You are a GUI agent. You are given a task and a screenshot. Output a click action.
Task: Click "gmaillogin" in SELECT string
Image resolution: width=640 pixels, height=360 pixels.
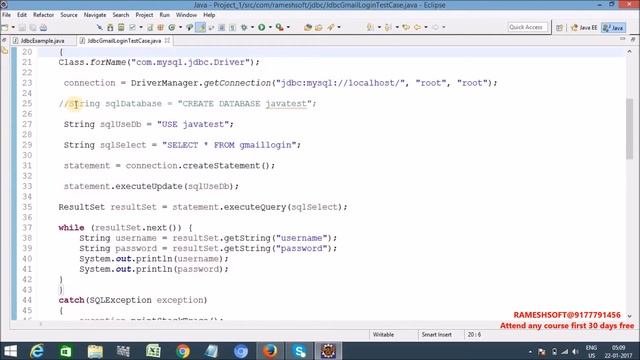[265, 145]
